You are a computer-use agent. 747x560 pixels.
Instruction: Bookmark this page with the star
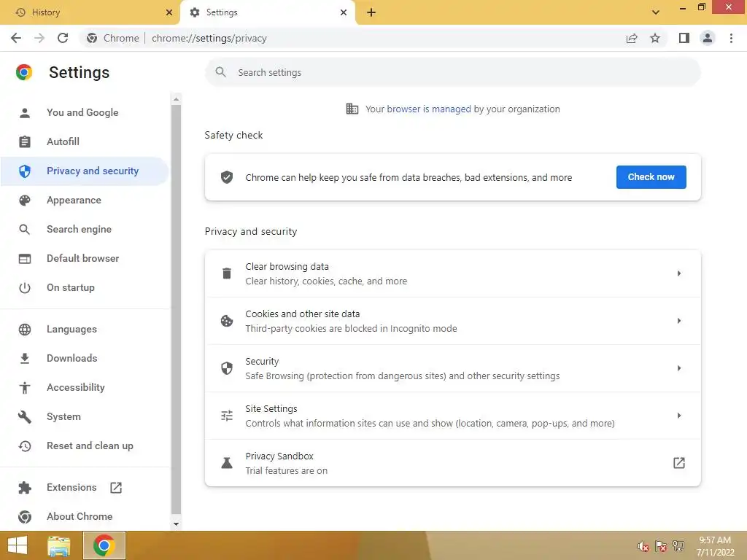(x=655, y=38)
